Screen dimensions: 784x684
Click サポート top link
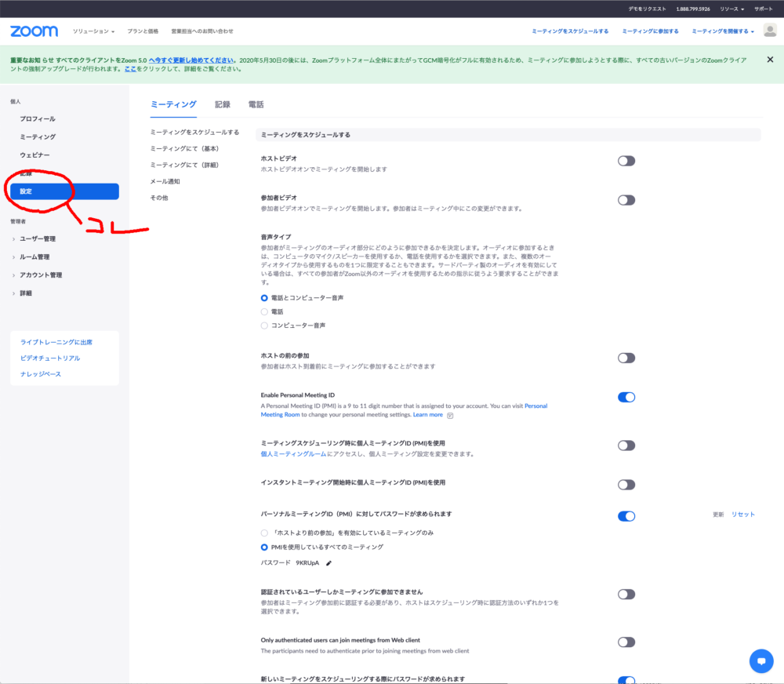(763, 9)
